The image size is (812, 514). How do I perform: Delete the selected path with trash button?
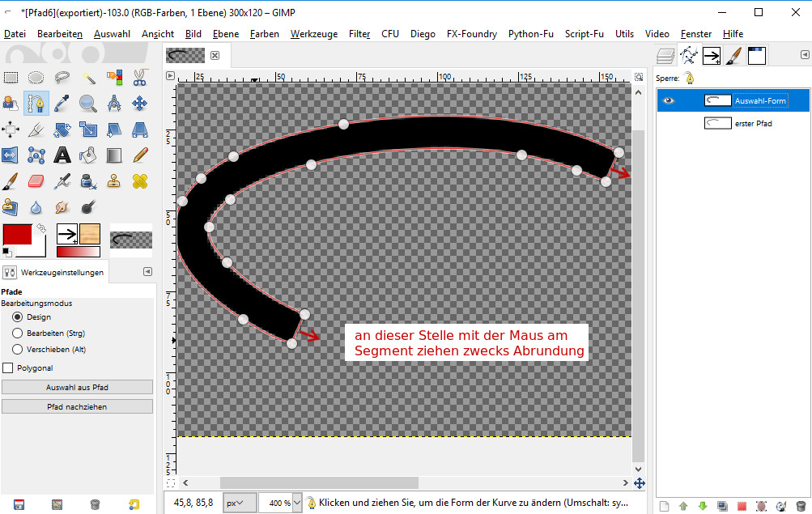[x=801, y=506]
